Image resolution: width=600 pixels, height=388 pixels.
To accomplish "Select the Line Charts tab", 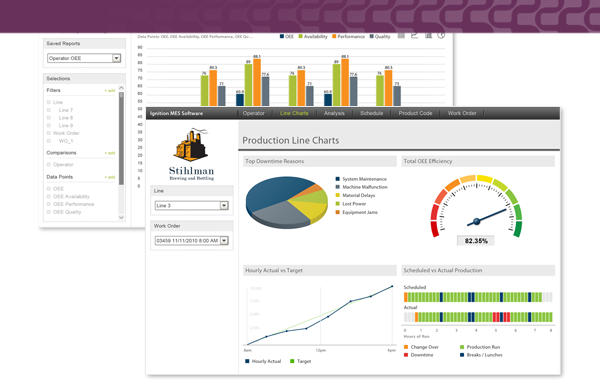I will (x=294, y=113).
